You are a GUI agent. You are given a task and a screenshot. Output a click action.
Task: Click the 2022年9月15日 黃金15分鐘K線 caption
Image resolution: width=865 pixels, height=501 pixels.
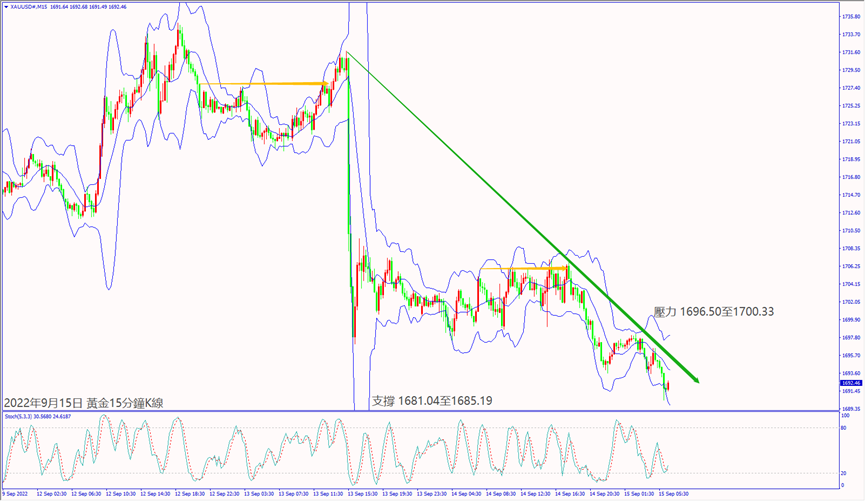pos(84,402)
